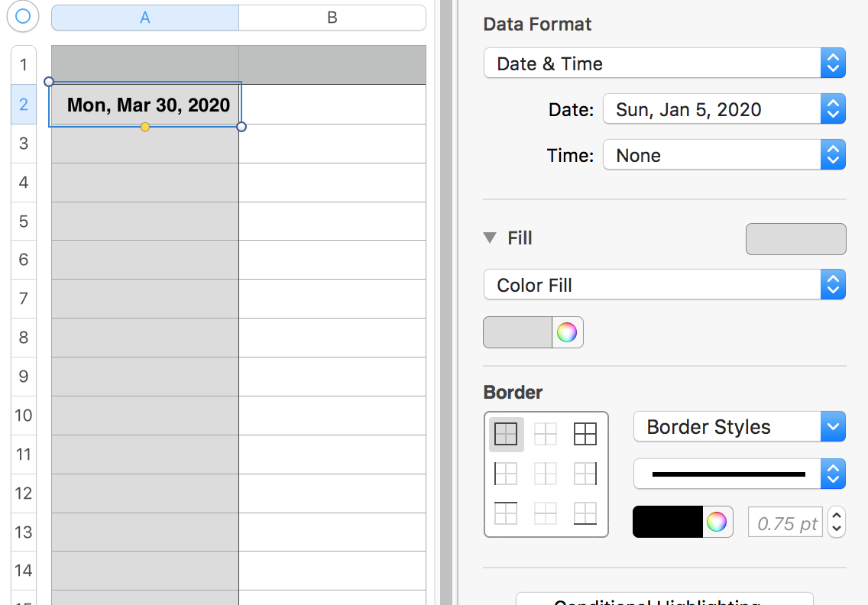Click the table handle circle at the top-left corner
The height and width of the screenshot is (605, 868).
click(x=23, y=16)
